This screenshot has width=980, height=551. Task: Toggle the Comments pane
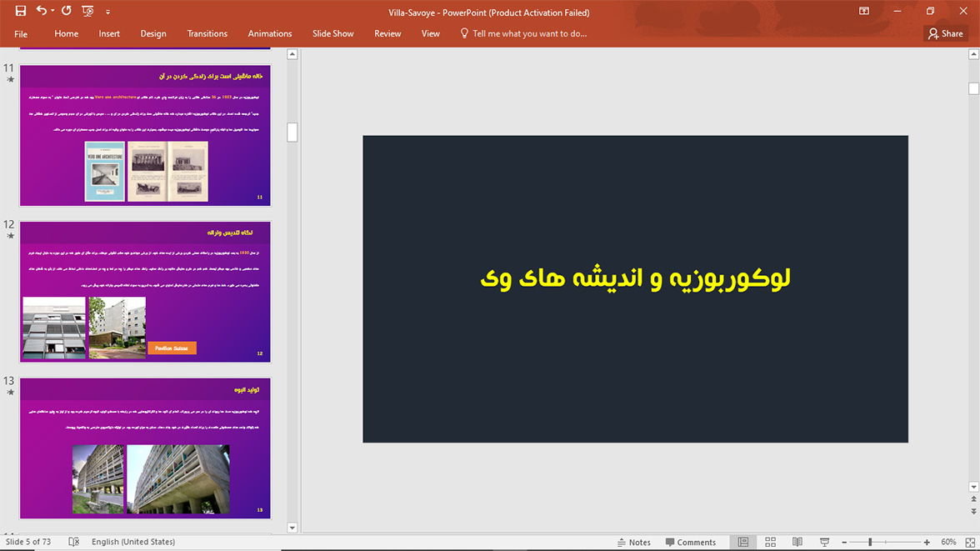pos(691,542)
